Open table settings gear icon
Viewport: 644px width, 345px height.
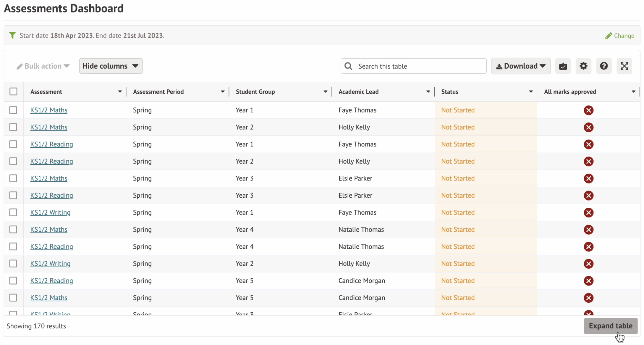tap(583, 66)
